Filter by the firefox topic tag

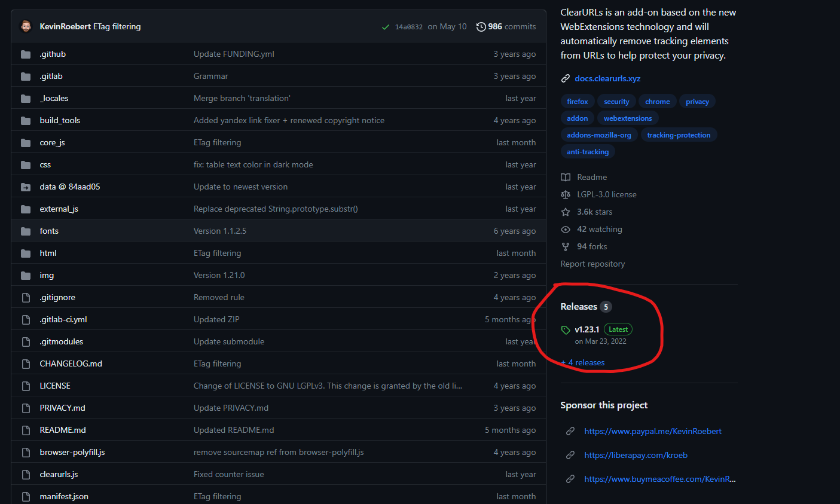pos(578,102)
